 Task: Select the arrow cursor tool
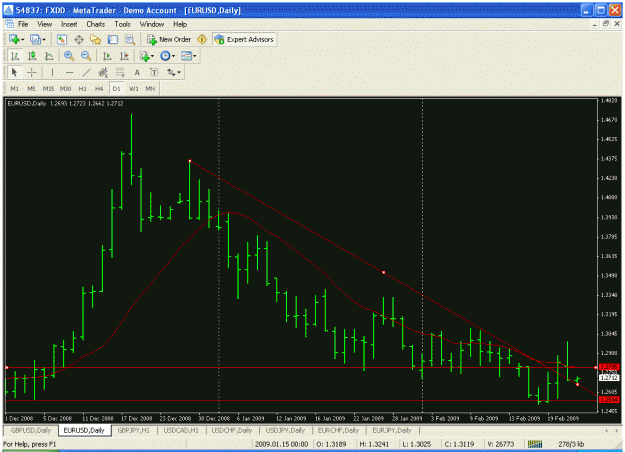[x=15, y=72]
